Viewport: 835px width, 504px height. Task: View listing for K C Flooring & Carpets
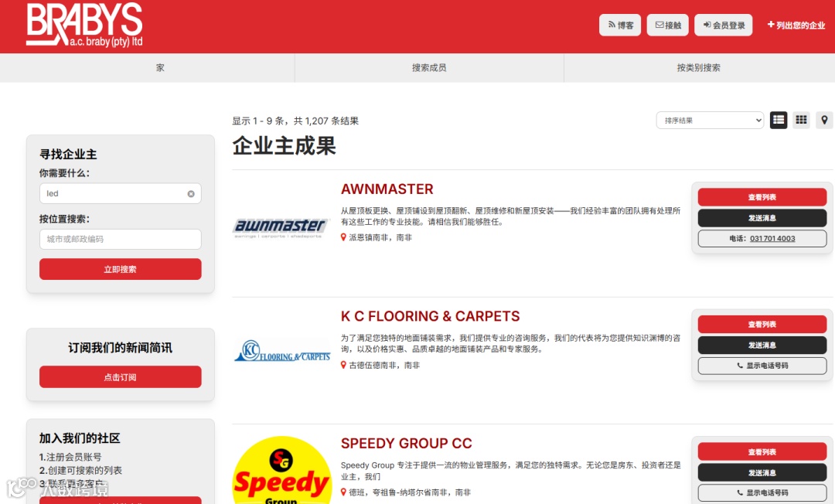pos(762,324)
